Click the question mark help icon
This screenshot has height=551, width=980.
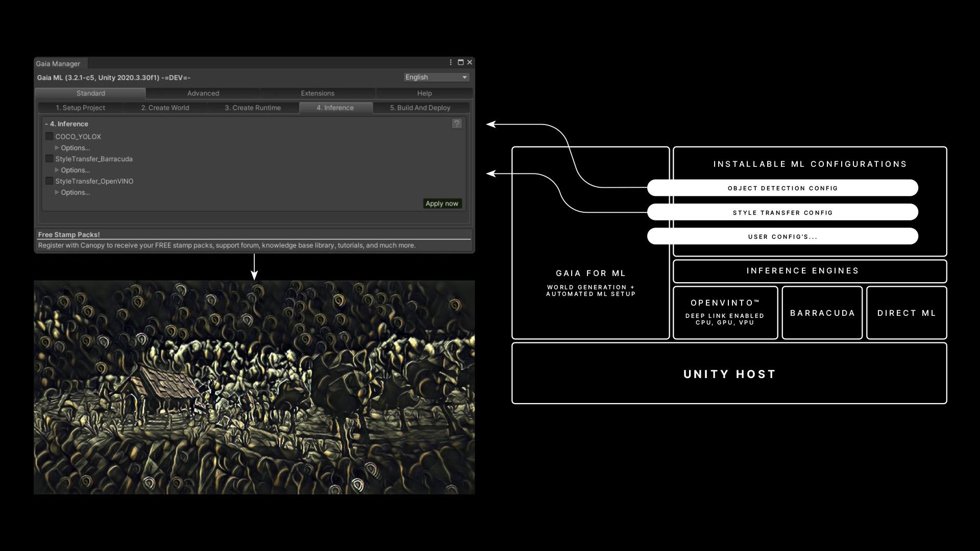click(x=457, y=124)
